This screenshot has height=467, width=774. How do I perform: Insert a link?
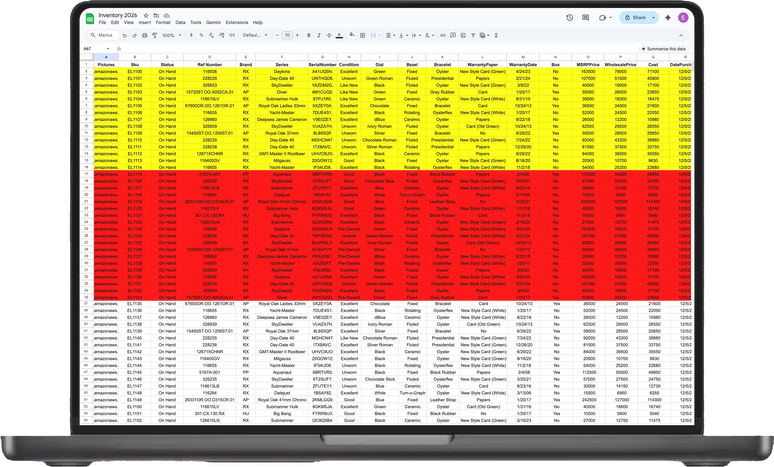(443, 35)
